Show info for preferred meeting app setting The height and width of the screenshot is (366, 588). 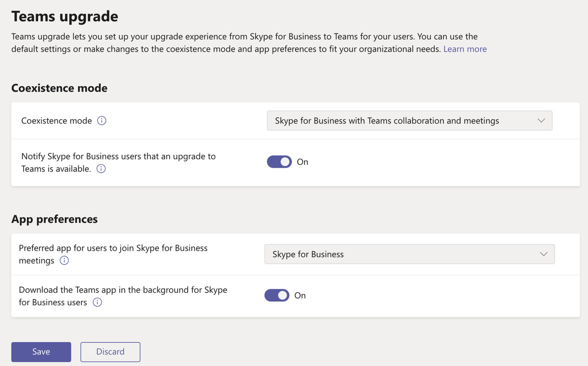pos(64,260)
